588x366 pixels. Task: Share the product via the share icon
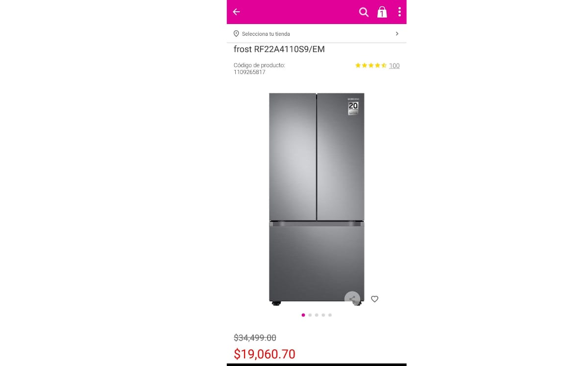tap(352, 298)
